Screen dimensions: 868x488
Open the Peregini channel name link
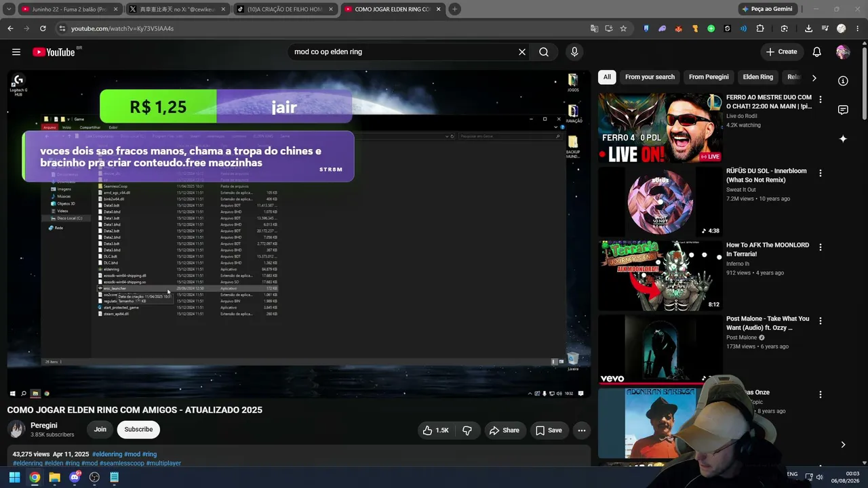click(44, 426)
